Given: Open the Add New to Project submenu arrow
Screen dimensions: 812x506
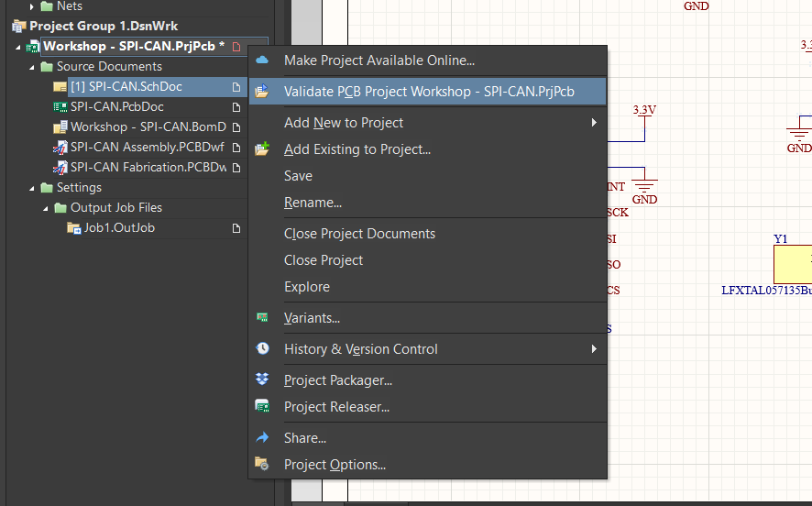Looking at the screenshot, I should [594, 122].
